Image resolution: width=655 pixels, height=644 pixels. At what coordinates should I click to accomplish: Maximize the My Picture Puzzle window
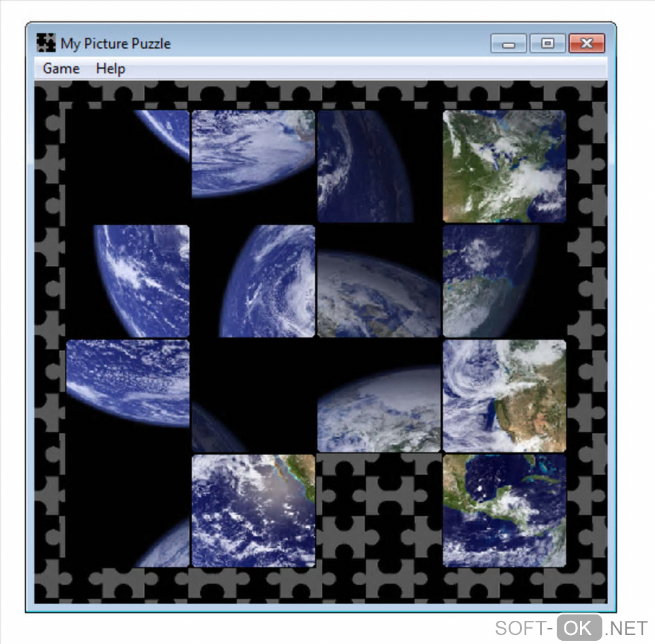tap(547, 43)
